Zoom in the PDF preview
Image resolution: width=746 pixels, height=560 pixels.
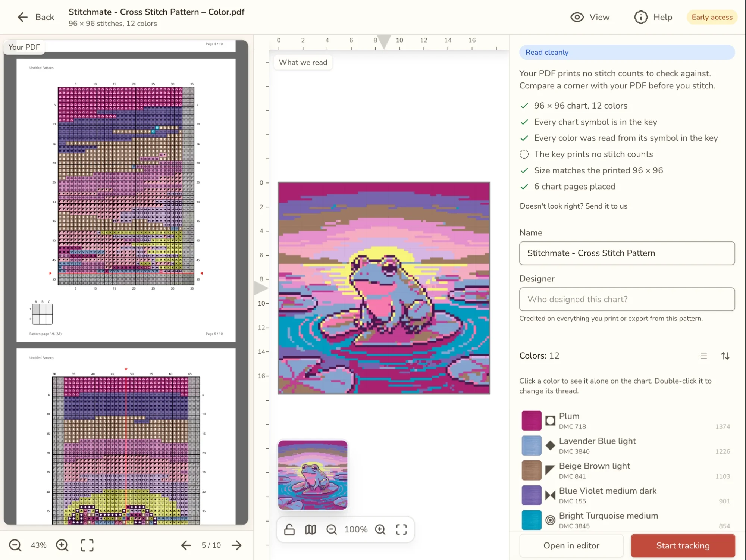[x=62, y=545]
